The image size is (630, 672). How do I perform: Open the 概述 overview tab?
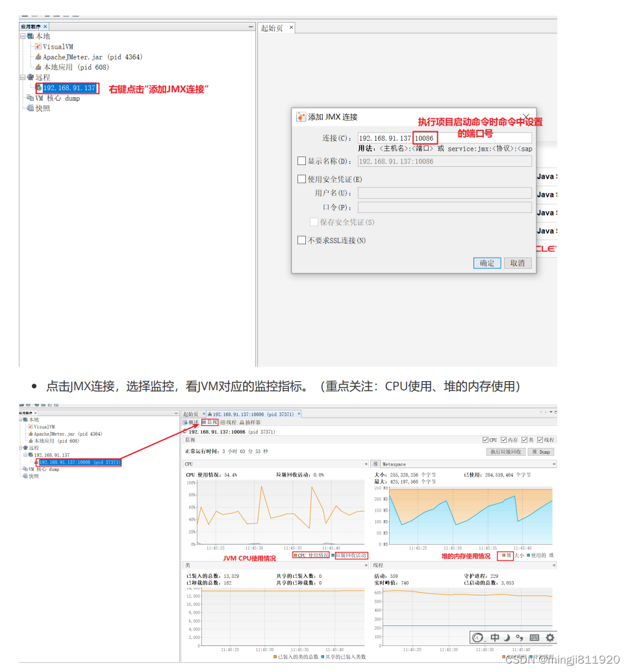191,423
